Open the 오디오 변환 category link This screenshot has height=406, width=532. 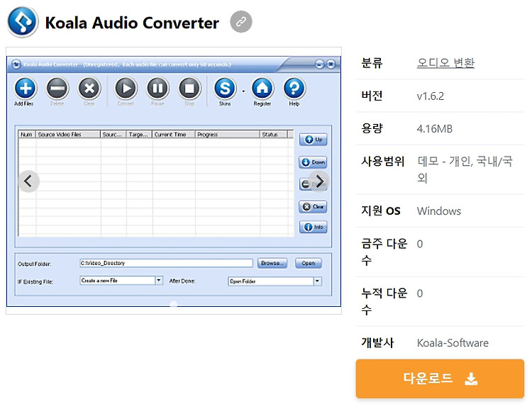click(x=445, y=62)
